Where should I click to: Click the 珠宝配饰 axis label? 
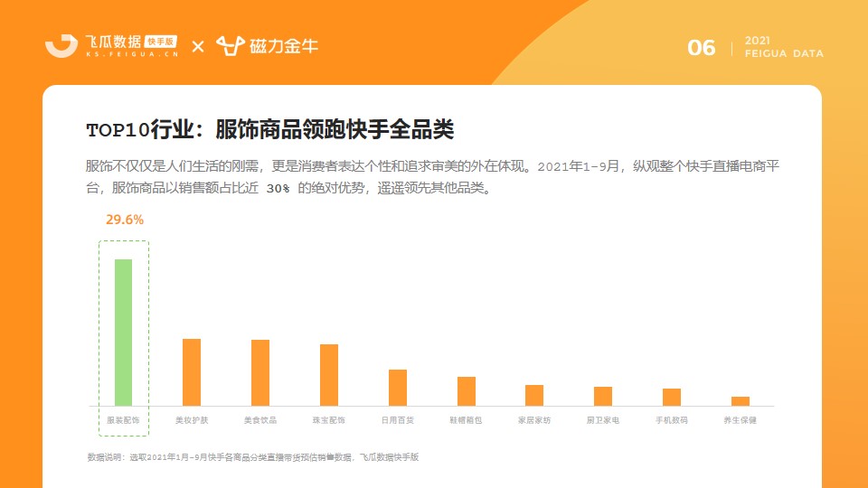click(329, 420)
